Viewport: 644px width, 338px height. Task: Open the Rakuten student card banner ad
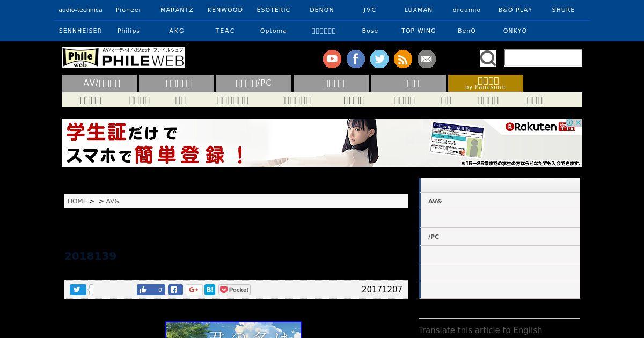pos(322,143)
